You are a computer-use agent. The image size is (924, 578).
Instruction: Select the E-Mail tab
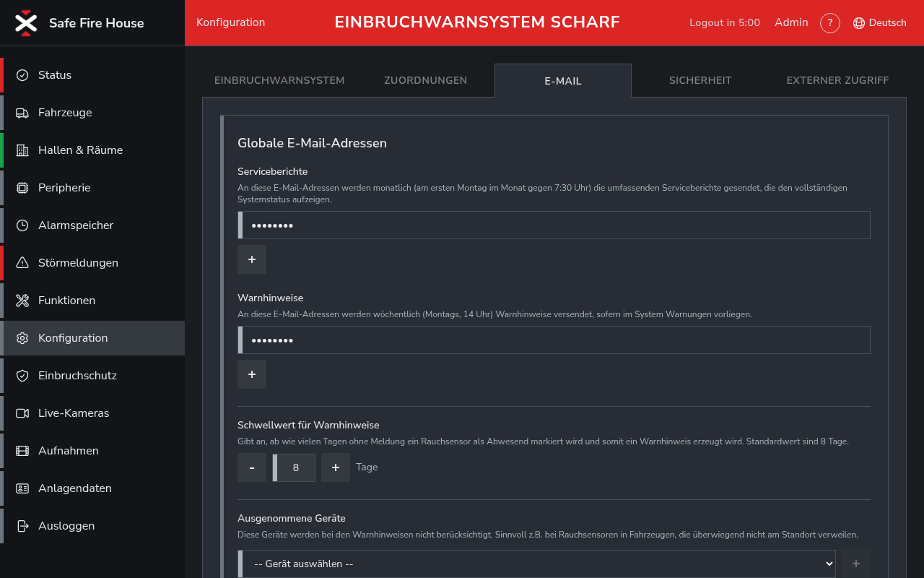(563, 81)
